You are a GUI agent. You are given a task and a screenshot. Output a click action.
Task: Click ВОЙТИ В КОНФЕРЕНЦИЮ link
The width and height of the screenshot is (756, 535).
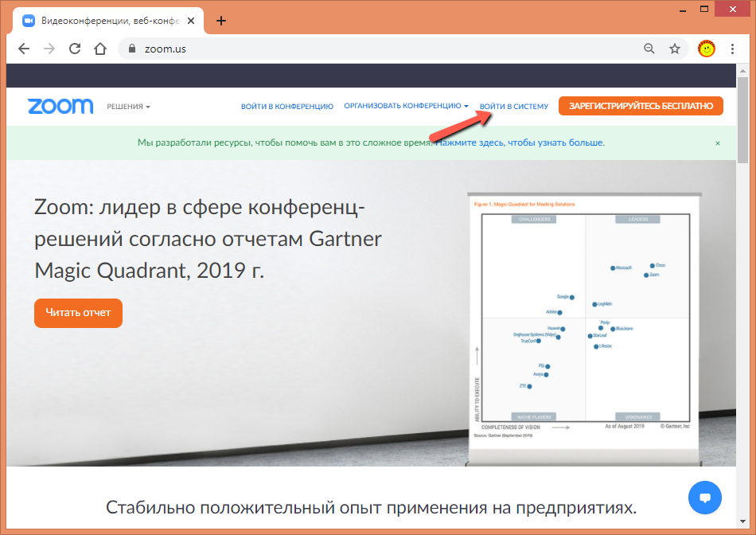(x=286, y=106)
